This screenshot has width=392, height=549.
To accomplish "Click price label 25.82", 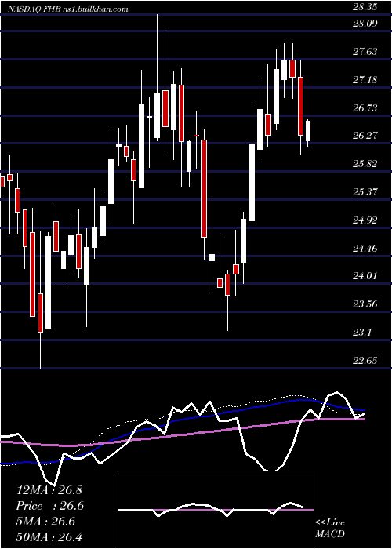I will pyautogui.click(x=365, y=164).
